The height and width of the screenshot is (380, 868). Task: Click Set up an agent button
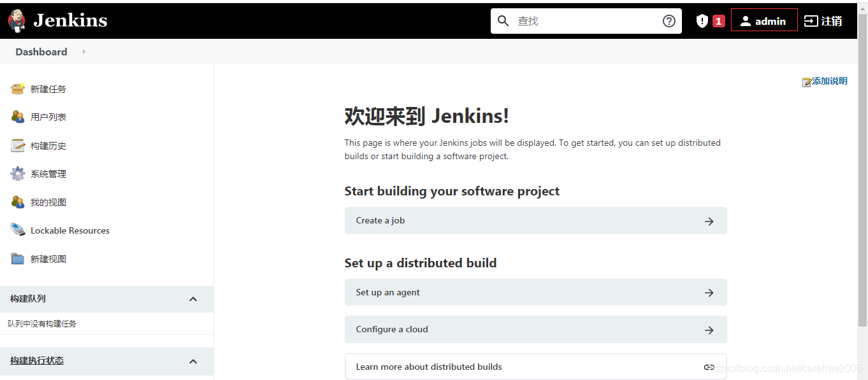coord(535,292)
